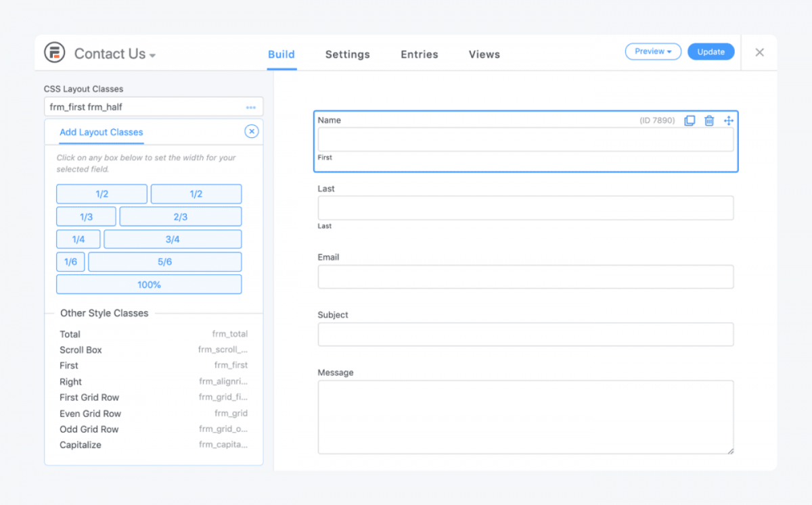
Task: Apply the 5/6 width layout class
Action: (164, 262)
